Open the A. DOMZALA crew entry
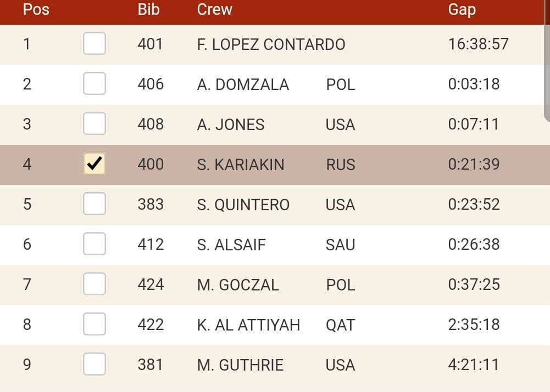The height and width of the screenshot is (392, 550). [x=243, y=85]
